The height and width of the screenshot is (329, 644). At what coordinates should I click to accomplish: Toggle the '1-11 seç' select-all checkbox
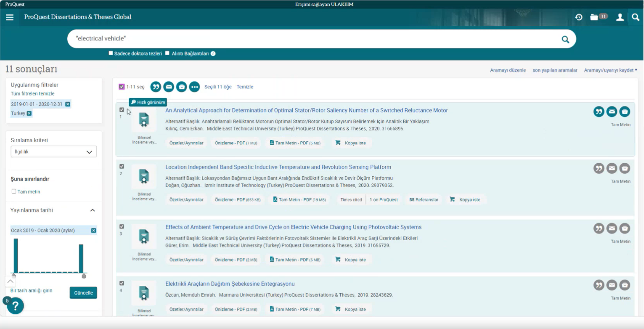click(x=122, y=87)
